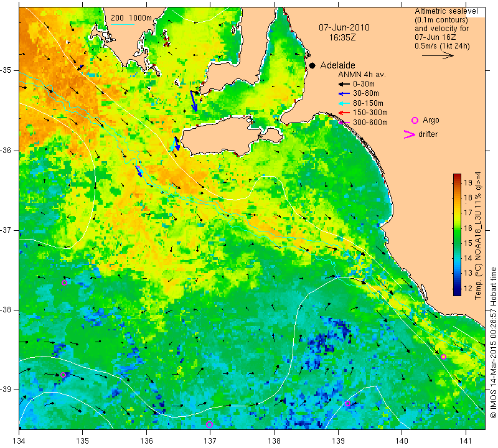The image size is (498, 448).
Task: Click the temperature color bar
Action: 457,235
